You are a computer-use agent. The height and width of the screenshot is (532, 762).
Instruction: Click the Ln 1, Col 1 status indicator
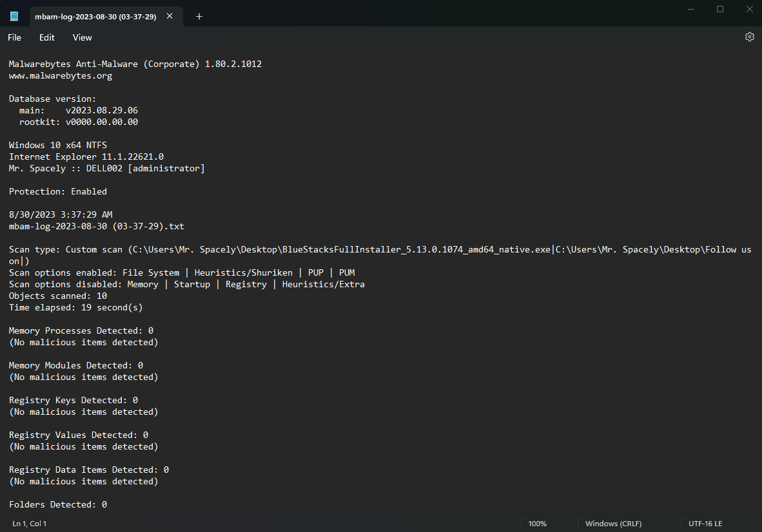click(x=29, y=523)
